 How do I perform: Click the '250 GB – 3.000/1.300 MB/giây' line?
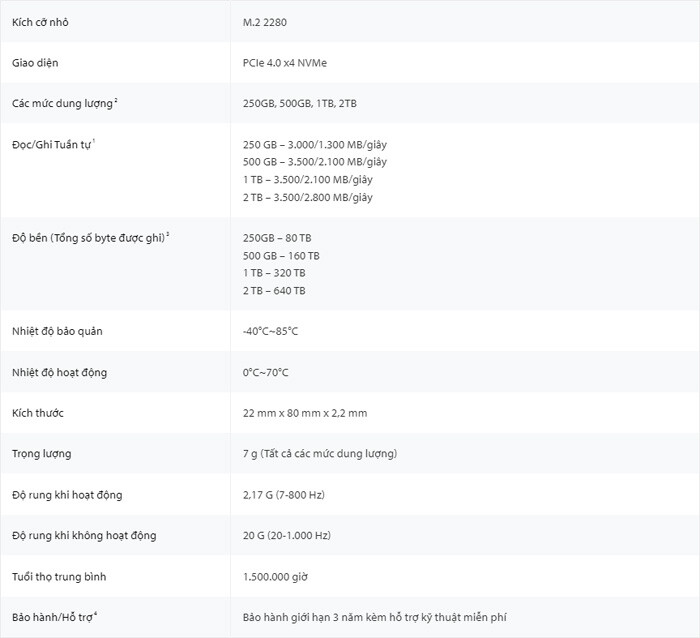click(315, 145)
